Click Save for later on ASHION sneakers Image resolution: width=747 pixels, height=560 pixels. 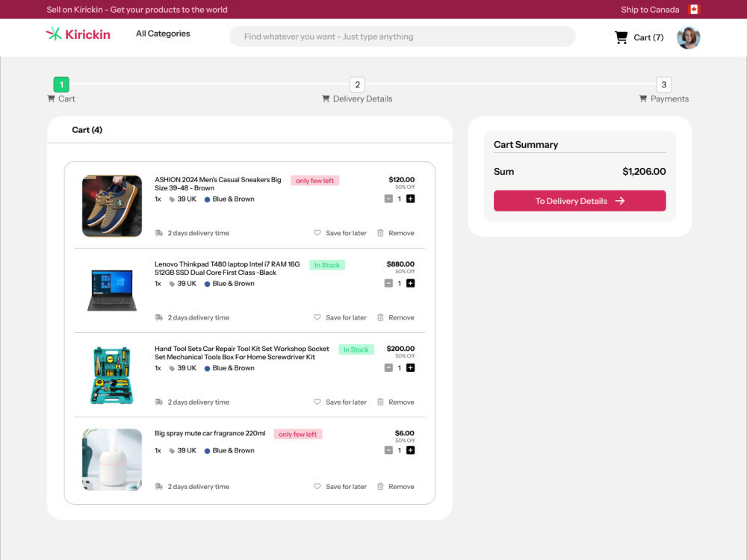point(346,233)
